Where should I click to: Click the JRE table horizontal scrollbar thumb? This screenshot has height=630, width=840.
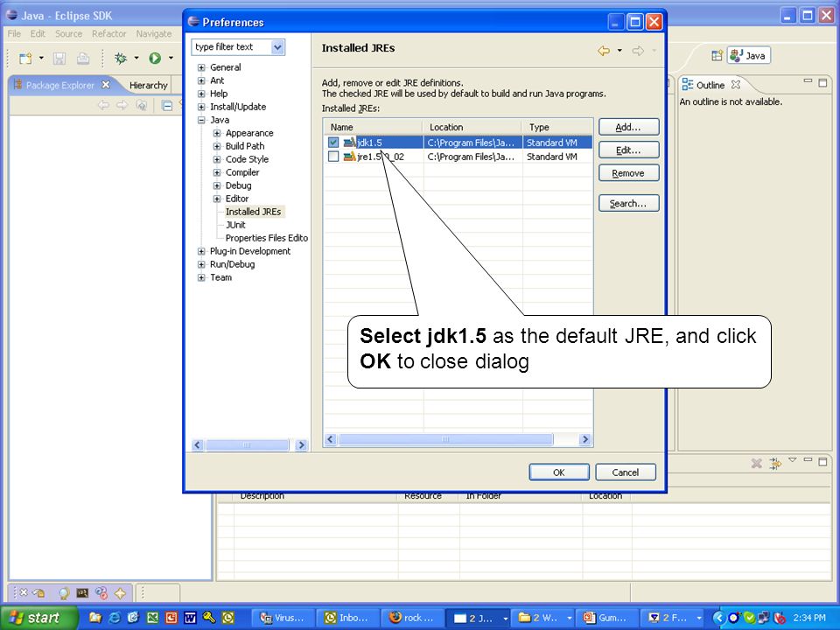(x=445, y=439)
